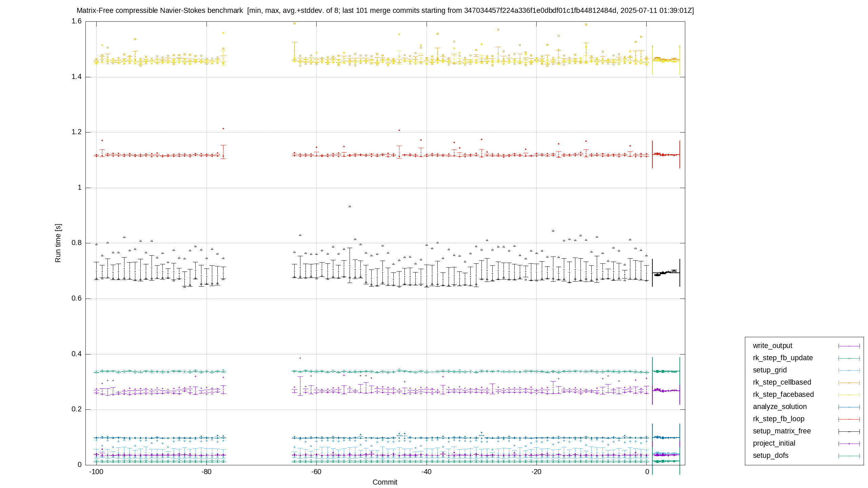Click the analyze_solution legend marker
This screenshot has height=488, width=868.
pyautogui.click(x=849, y=407)
